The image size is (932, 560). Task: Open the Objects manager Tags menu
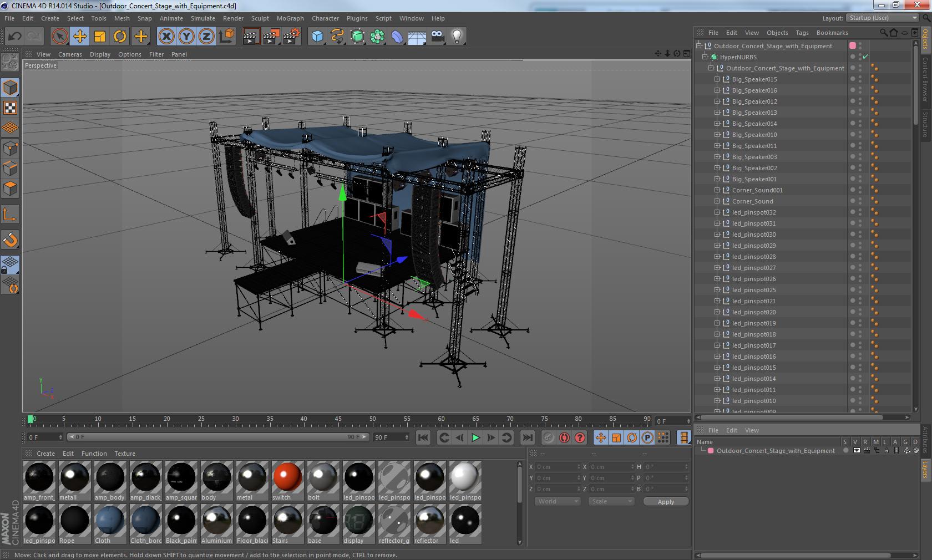[x=802, y=33]
